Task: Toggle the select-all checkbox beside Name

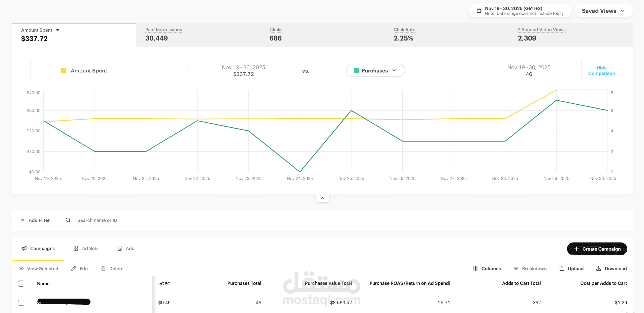Action: (x=21, y=284)
